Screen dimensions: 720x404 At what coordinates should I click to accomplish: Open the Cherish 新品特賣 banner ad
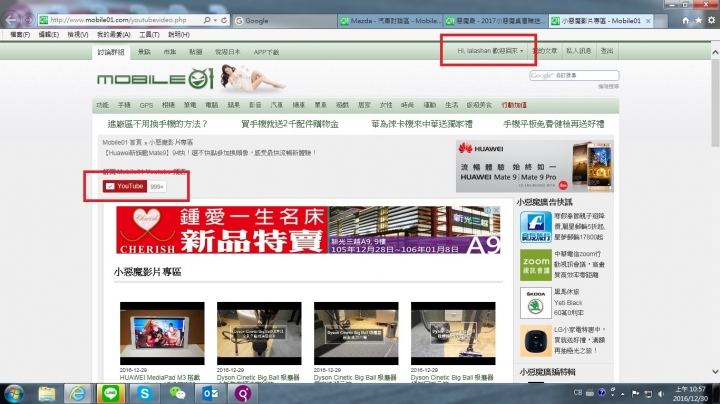[308, 230]
